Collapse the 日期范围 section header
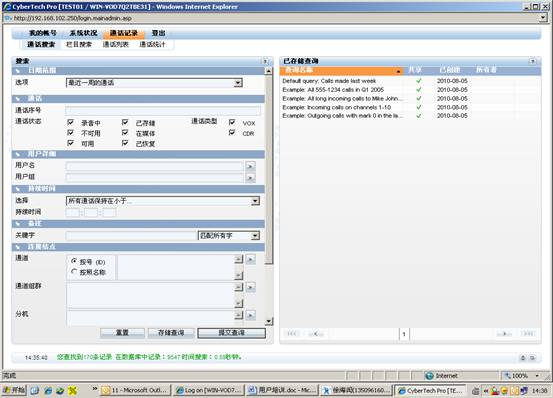This screenshot has width=553, height=398. pos(138,71)
